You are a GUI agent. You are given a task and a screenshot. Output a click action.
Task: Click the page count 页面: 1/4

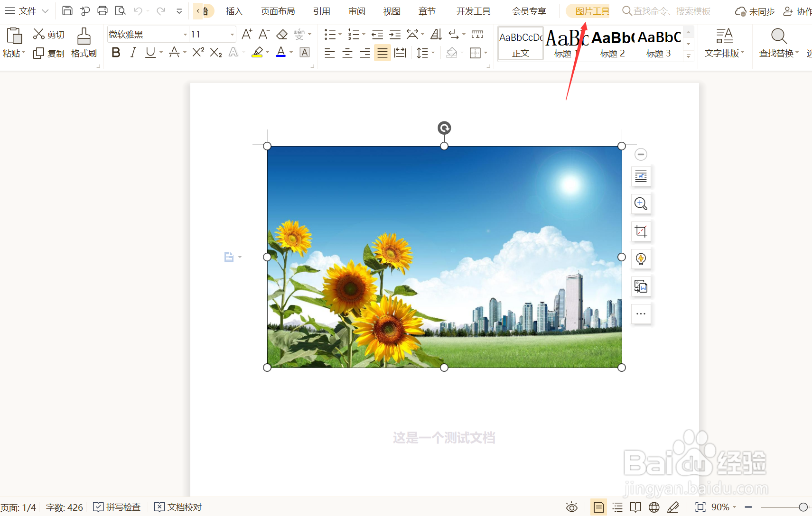pos(19,507)
